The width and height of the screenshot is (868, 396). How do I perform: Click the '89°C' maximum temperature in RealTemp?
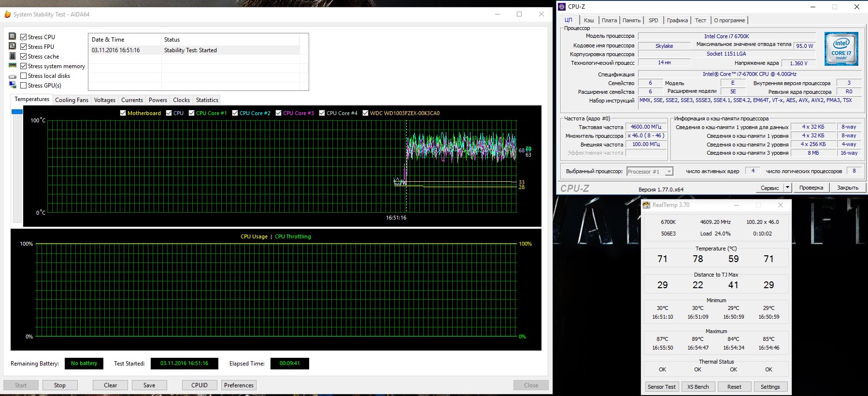click(697, 339)
